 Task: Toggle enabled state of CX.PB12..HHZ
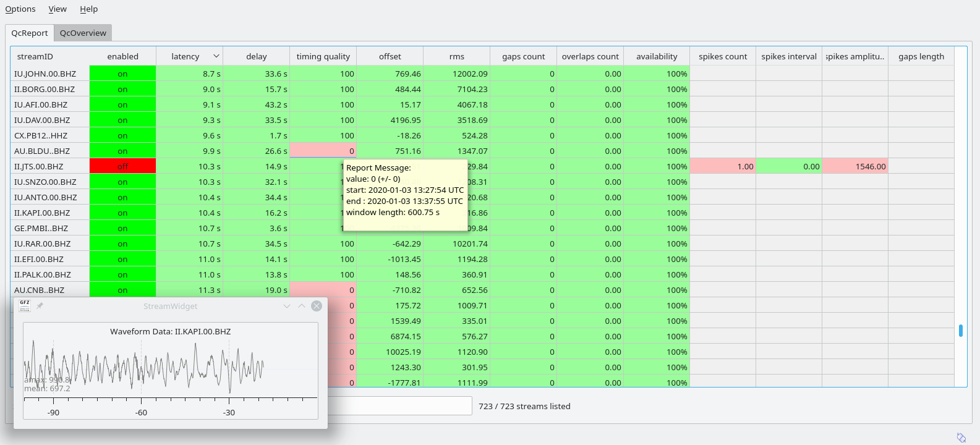(122, 135)
